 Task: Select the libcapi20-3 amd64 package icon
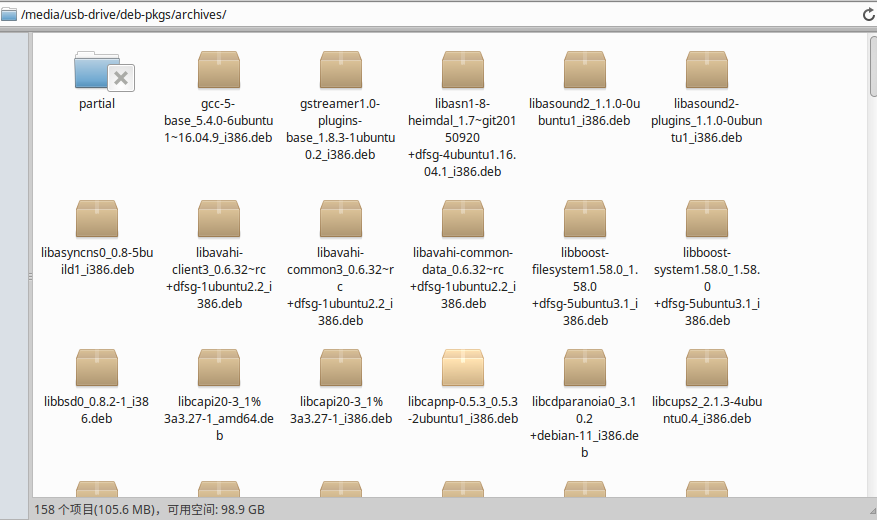[219, 368]
